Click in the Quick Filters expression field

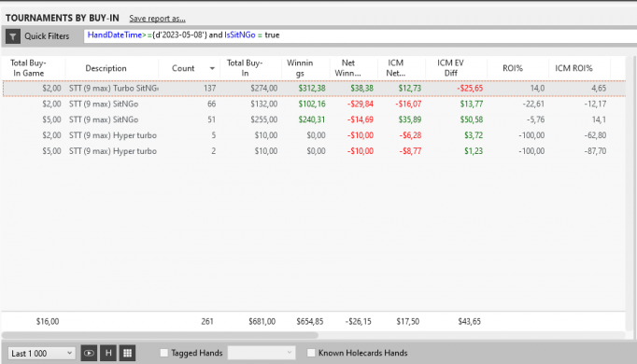pyautogui.click(x=360, y=35)
